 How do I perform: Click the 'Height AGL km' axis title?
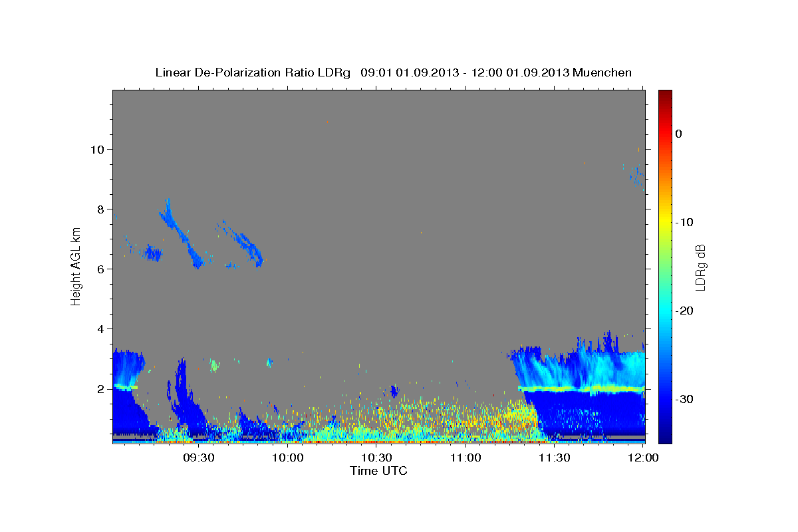[x=76, y=265]
